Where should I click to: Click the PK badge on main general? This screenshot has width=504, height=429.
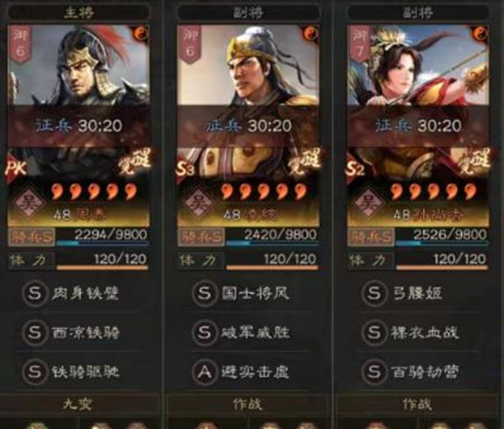tap(15, 168)
